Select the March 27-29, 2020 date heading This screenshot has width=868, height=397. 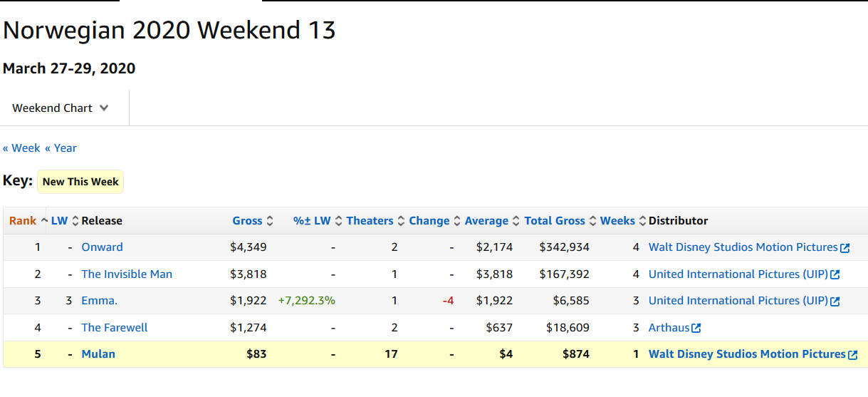point(69,68)
